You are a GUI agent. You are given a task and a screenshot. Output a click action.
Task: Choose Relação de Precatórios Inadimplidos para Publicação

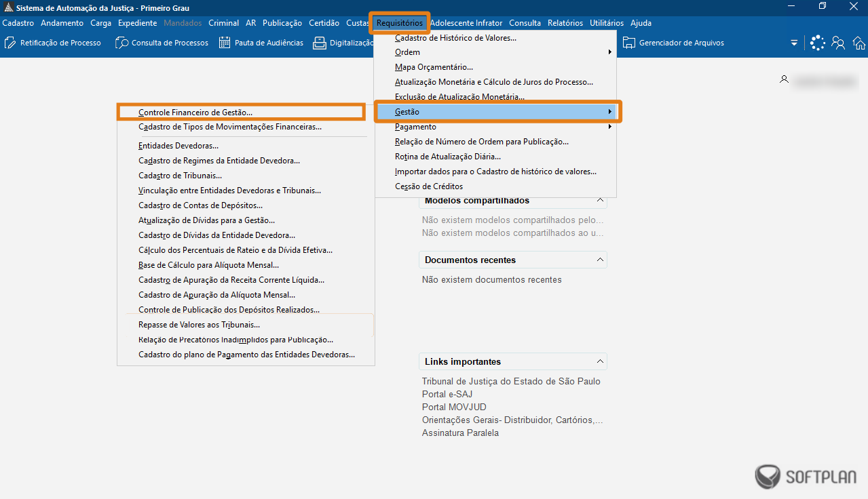246,340
